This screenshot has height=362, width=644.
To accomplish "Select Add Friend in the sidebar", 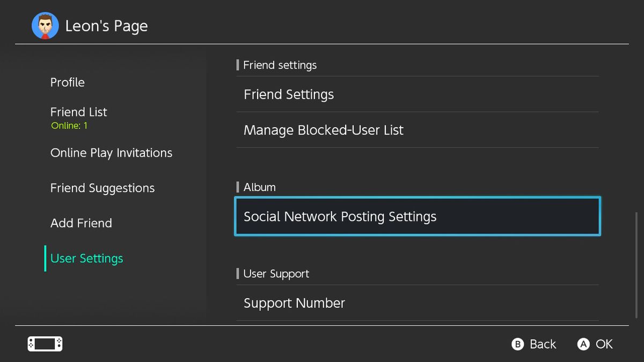I will coord(81,223).
